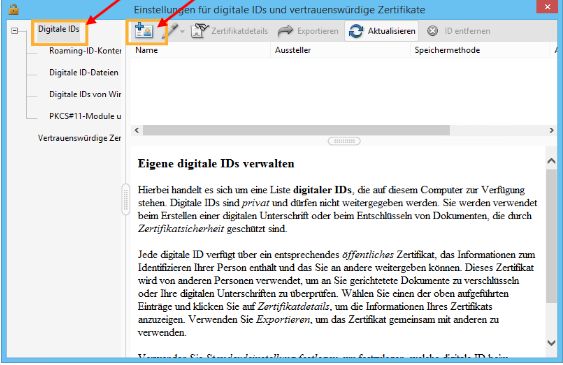Click the pencil usage options icon
This screenshot has height=365, width=563.
[x=171, y=31]
